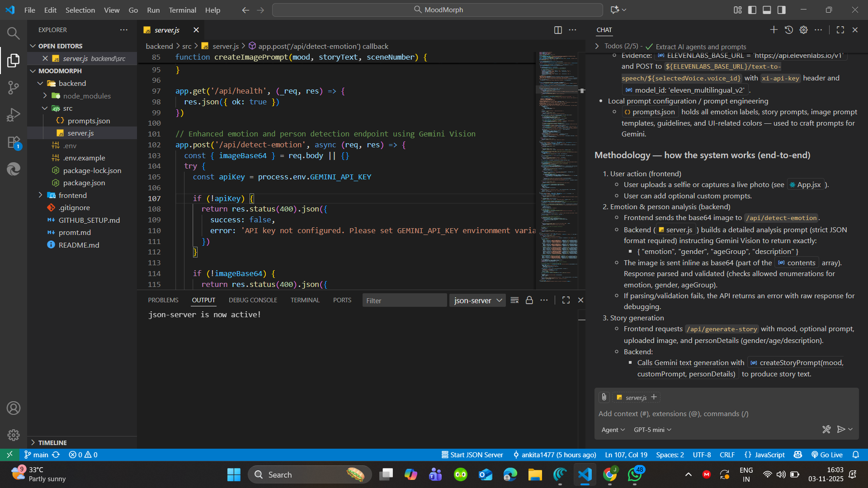Click Go Live in the status bar
The width and height of the screenshot is (868, 488).
[x=827, y=455]
